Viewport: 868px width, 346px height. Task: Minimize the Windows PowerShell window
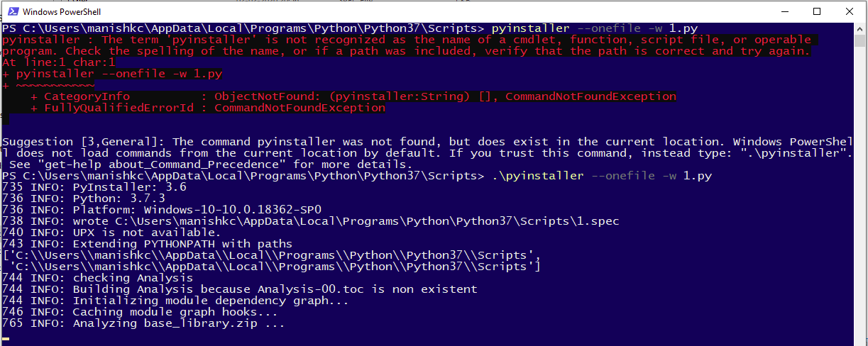tap(784, 11)
